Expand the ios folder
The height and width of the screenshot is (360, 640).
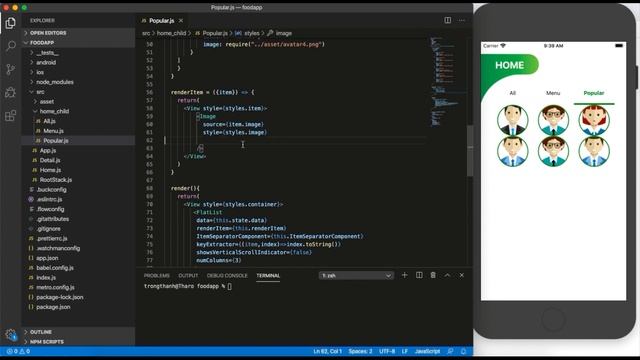point(78,72)
